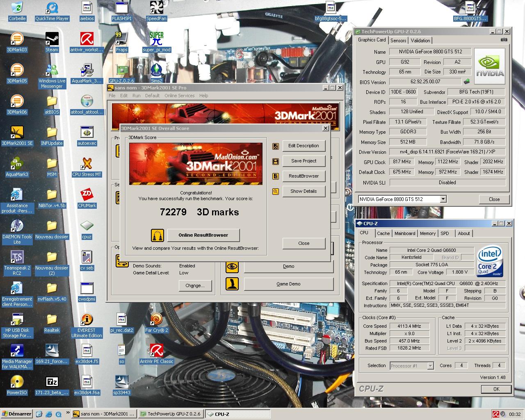Screen dimensions: 525x420
Task: Switch to CPU-Z taskbar button
Action: pos(237,414)
